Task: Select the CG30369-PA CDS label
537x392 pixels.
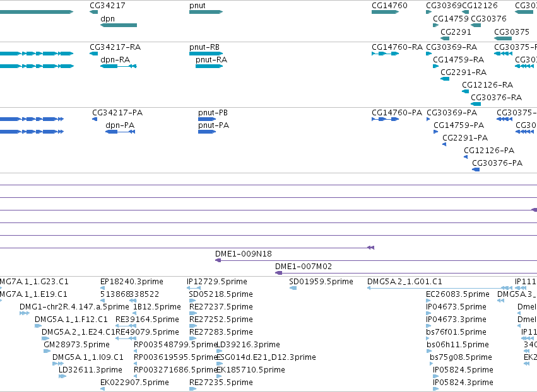Action: [x=452, y=113]
